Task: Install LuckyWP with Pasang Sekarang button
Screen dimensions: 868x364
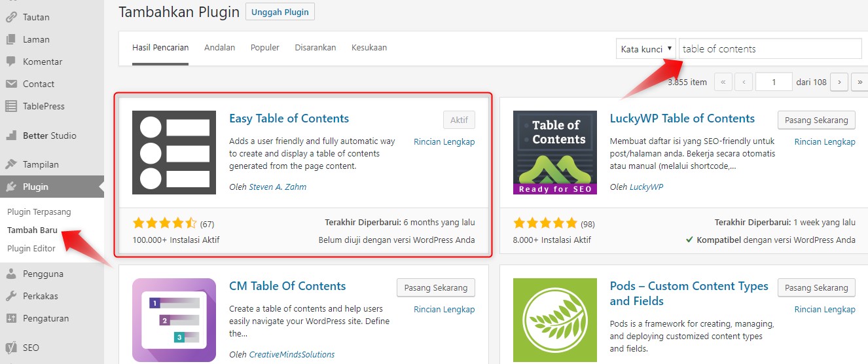Action: [816, 120]
